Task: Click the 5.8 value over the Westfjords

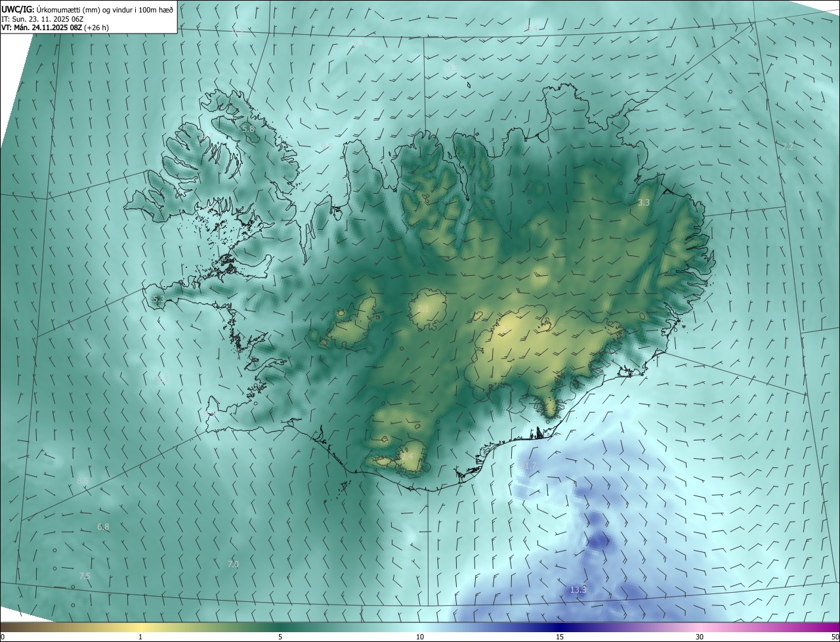Action: (x=247, y=129)
